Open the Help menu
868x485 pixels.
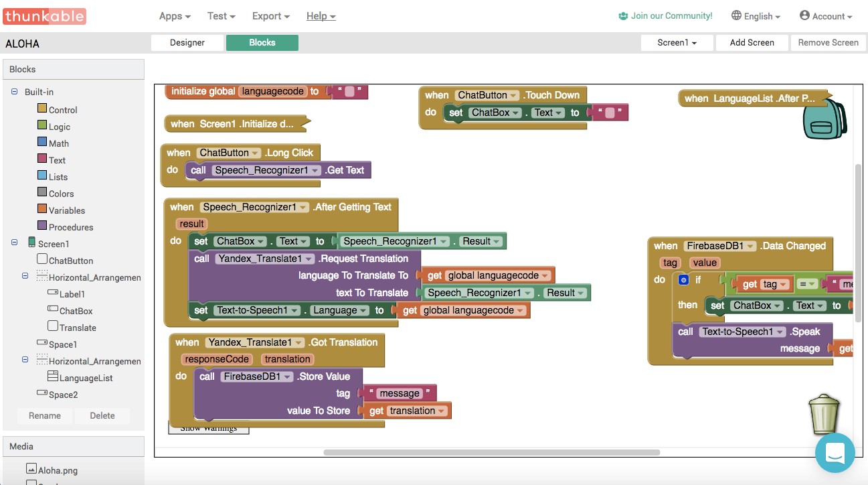coord(321,16)
